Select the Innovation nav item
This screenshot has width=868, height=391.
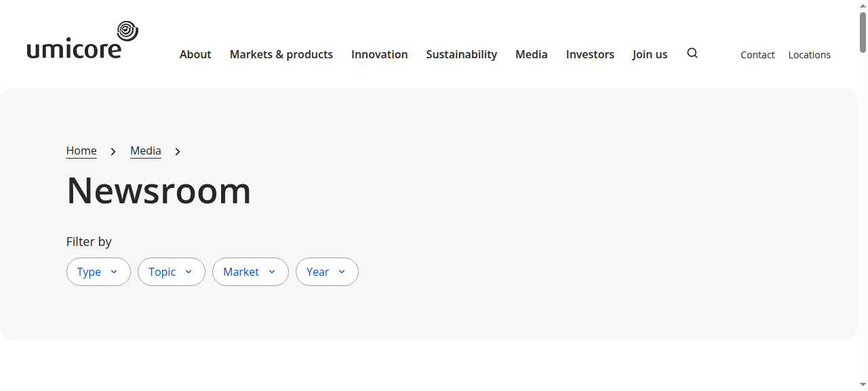pos(380,54)
